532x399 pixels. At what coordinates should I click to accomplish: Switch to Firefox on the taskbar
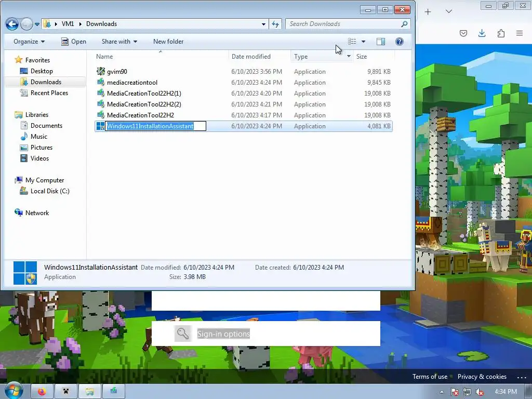pyautogui.click(x=42, y=392)
